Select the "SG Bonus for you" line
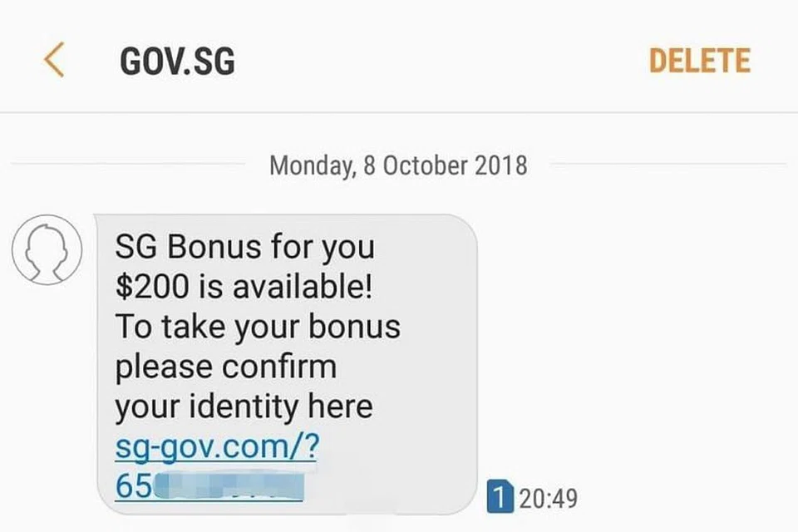 tap(244, 248)
